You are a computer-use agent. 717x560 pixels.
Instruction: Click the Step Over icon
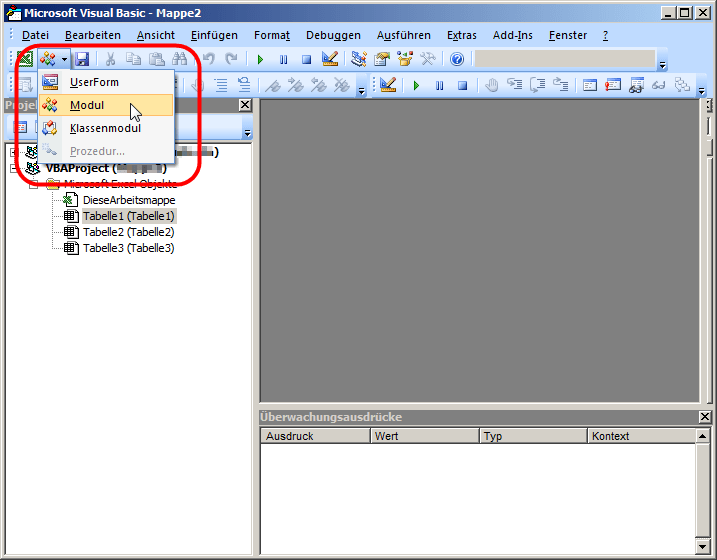tap(538, 85)
